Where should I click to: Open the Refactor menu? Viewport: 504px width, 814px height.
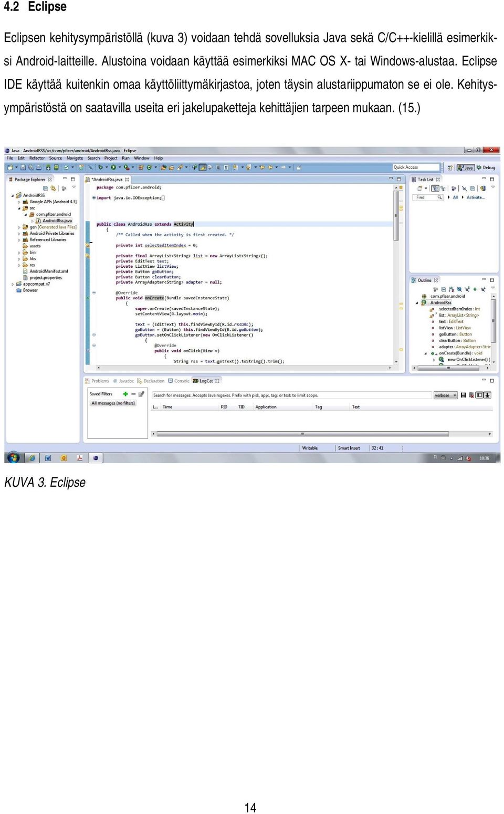pyautogui.click(x=37, y=158)
